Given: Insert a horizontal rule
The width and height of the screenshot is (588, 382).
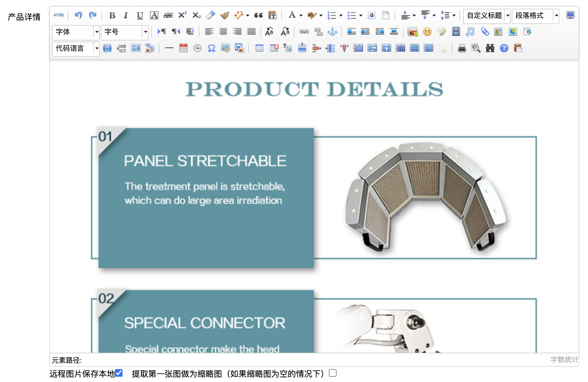Looking at the screenshot, I should [169, 48].
